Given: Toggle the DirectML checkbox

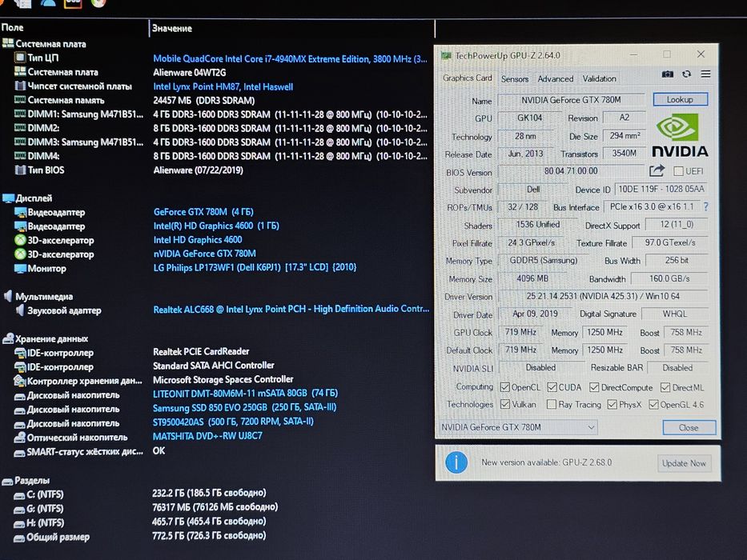Looking at the screenshot, I should coord(665,388).
